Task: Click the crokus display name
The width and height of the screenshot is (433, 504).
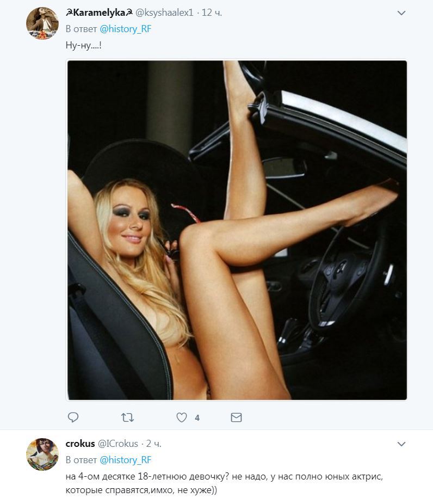Action: 80,444
